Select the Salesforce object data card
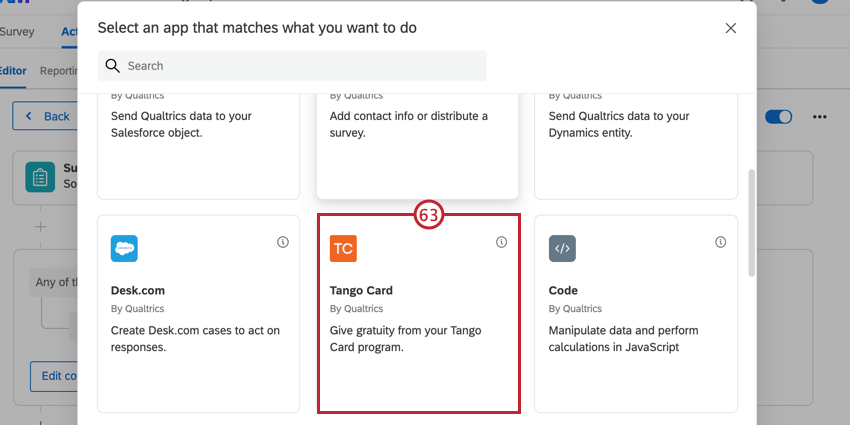Screen dimensions: 850x425 (198, 140)
